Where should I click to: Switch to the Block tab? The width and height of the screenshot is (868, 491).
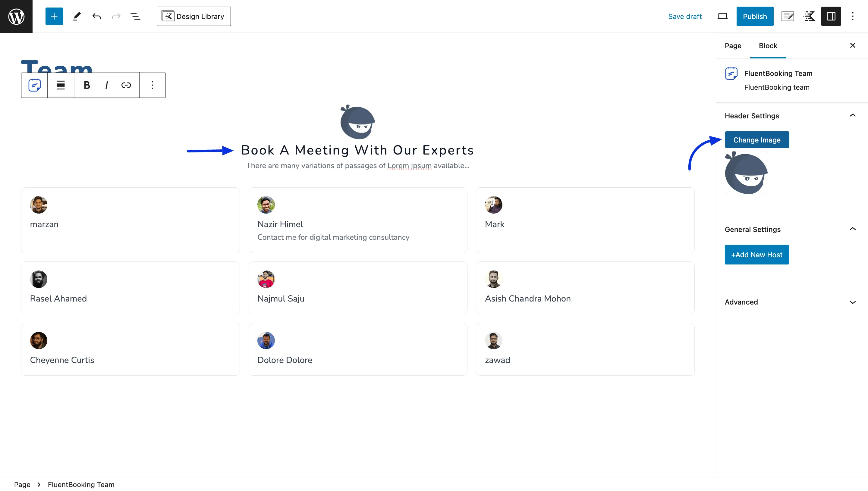pos(768,45)
